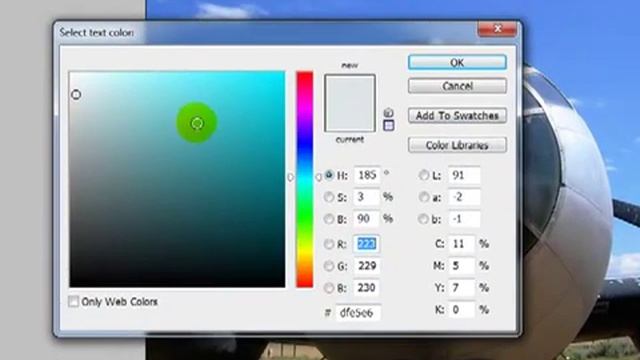Image resolution: width=640 pixels, height=360 pixels.
Task: Click the Magenta field showing 5
Action: pyautogui.click(x=462, y=266)
